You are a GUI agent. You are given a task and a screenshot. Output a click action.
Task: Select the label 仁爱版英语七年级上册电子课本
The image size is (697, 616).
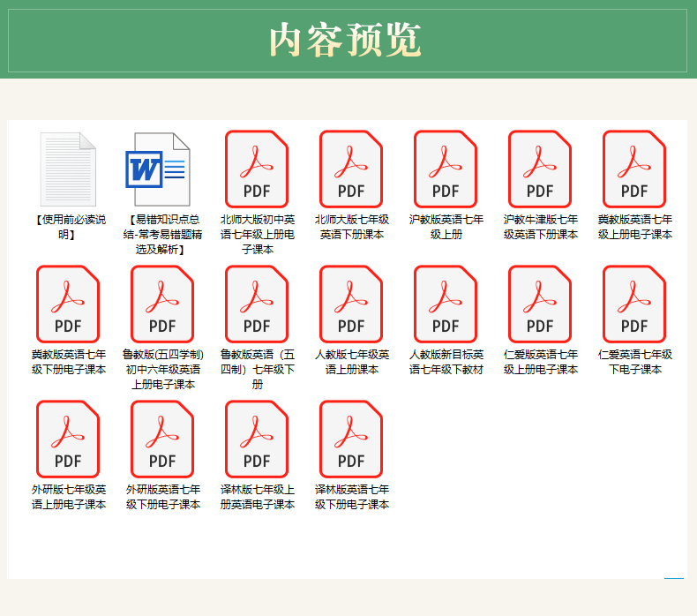tap(541, 362)
